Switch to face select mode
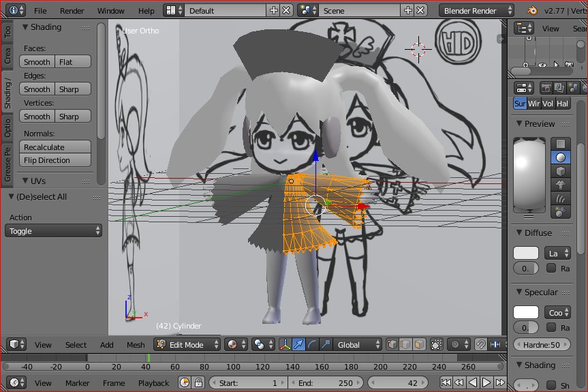 419,344
